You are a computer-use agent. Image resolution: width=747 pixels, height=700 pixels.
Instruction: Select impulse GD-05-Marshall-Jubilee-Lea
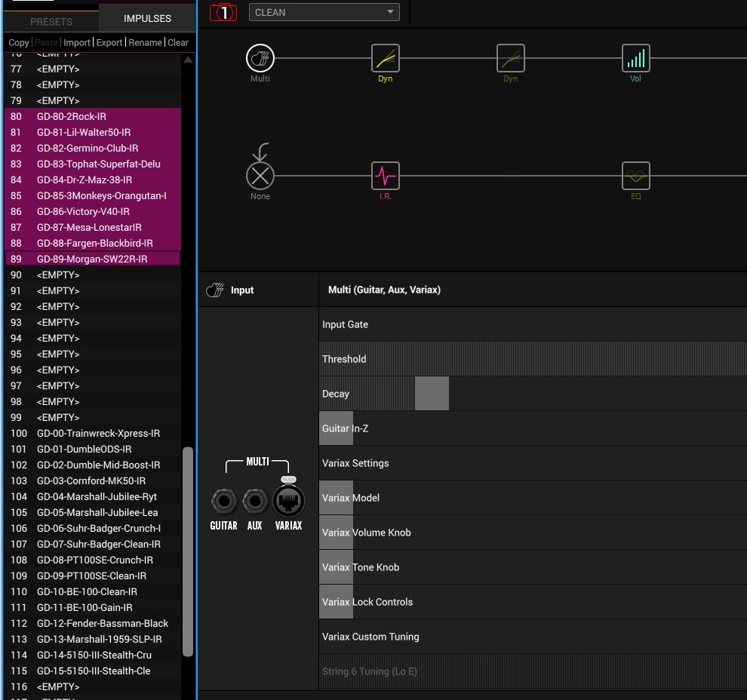click(x=92, y=512)
